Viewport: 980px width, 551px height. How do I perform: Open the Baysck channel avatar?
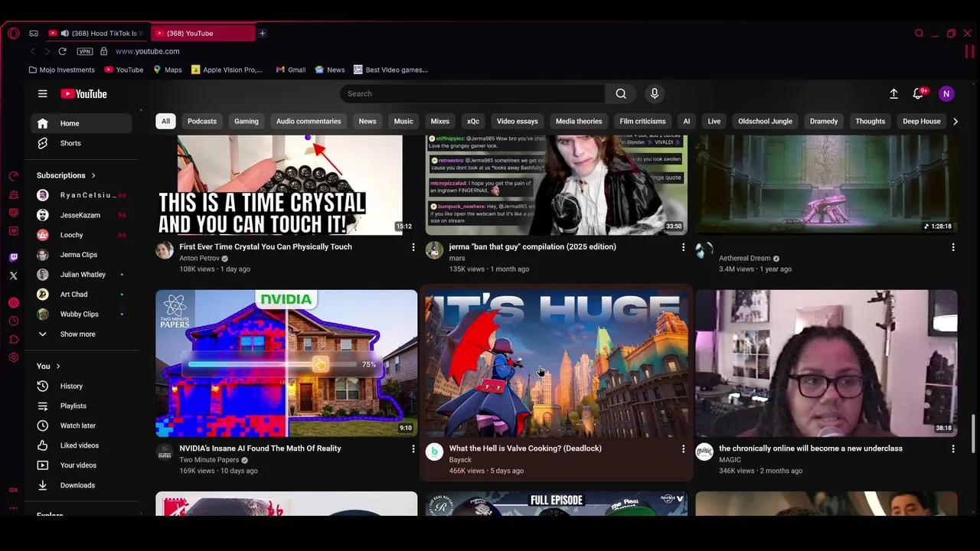(x=434, y=452)
